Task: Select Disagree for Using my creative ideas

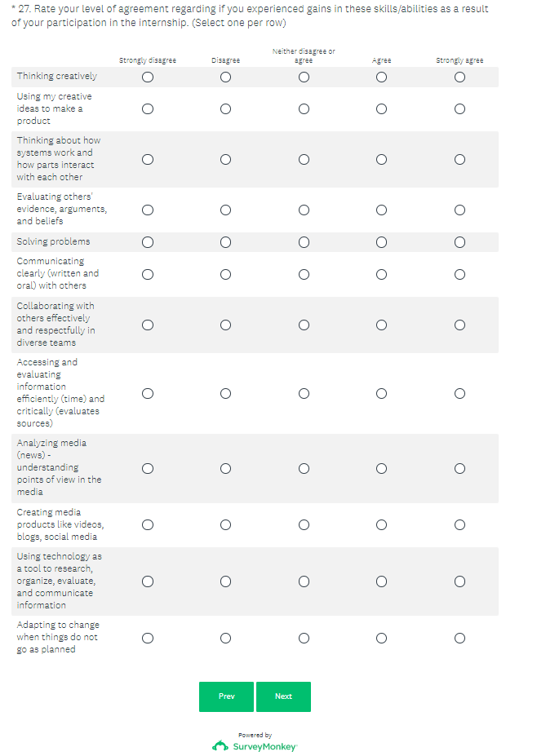Action: click(225, 108)
